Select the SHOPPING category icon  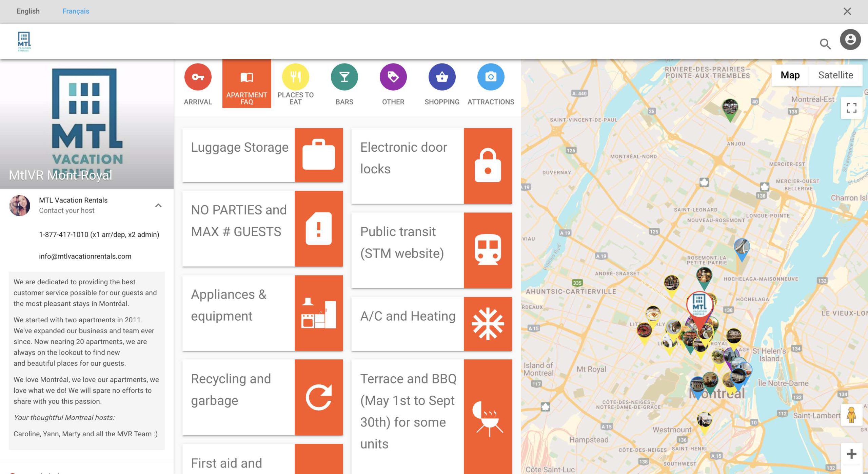click(x=441, y=76)
